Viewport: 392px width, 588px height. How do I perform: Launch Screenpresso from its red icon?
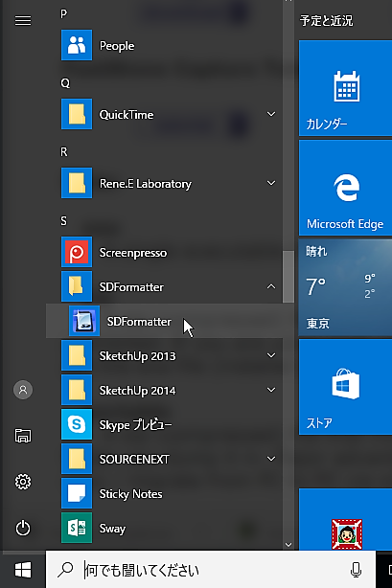pyautogui.click(x=77, y=253)
